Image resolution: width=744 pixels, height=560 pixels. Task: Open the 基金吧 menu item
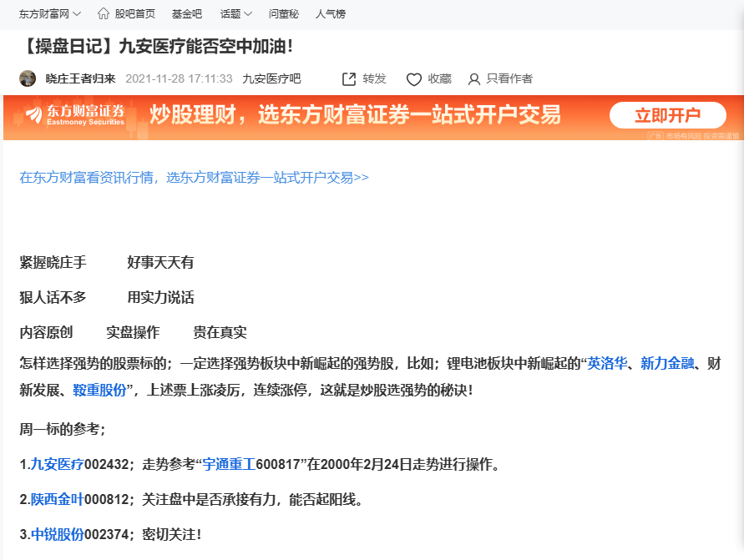186,14
